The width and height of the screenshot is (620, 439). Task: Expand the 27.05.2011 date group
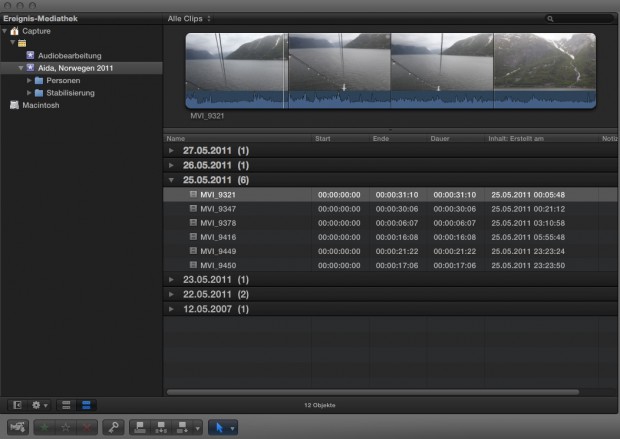click(171, 150)
